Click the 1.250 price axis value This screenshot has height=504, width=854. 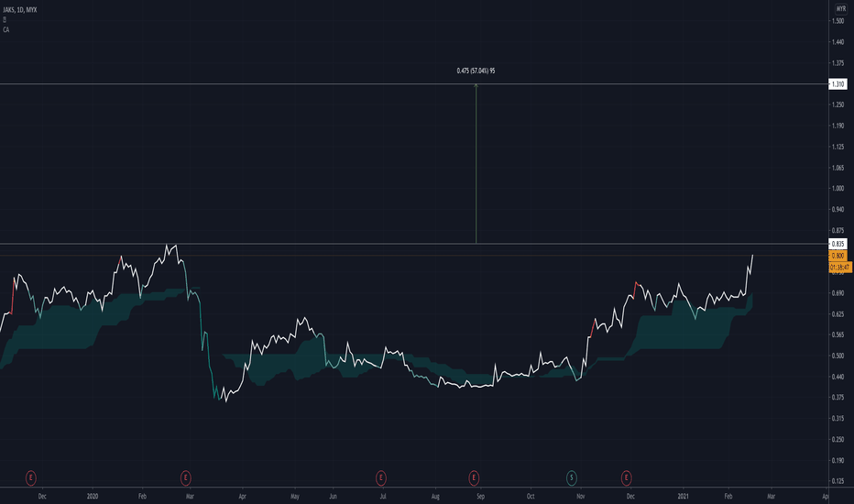(838, 104)
